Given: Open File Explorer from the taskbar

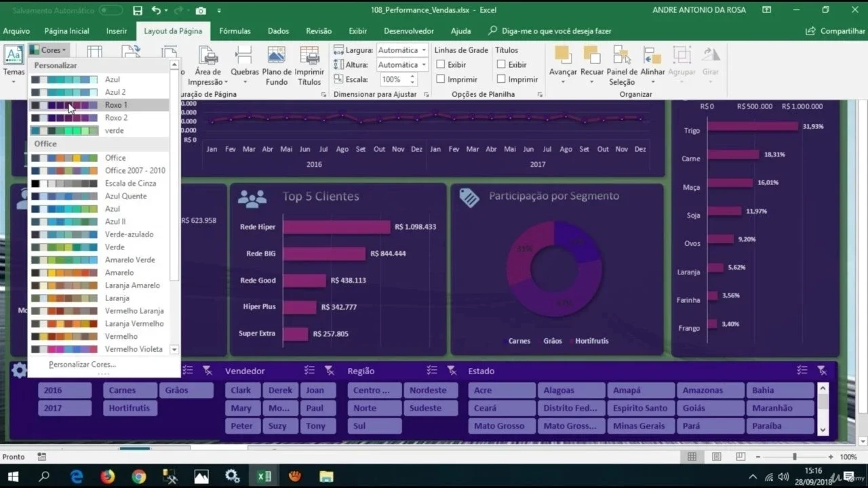Looking at the screenshot, I should [x=326, y=476].
